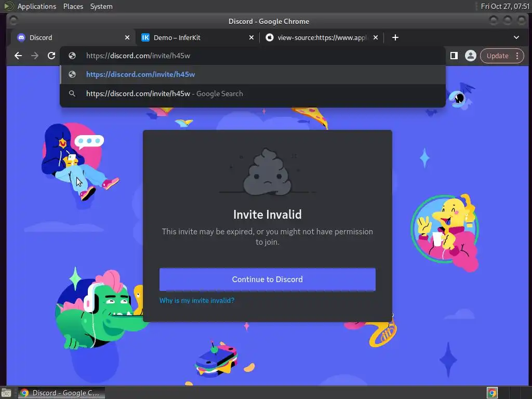
Task: Open the Chrome profile avatar menu
Action: (470, 56)
